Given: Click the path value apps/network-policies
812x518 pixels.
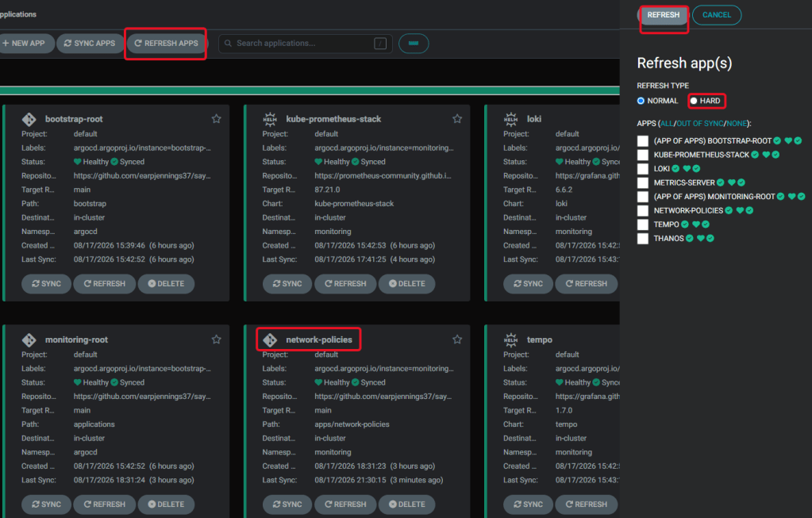Looking at the screenshot, I should [352, 424].
